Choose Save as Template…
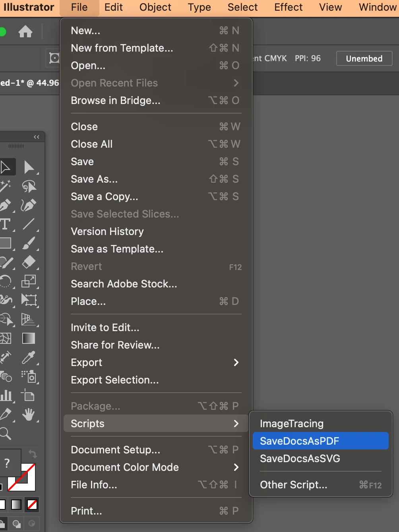 156,249
